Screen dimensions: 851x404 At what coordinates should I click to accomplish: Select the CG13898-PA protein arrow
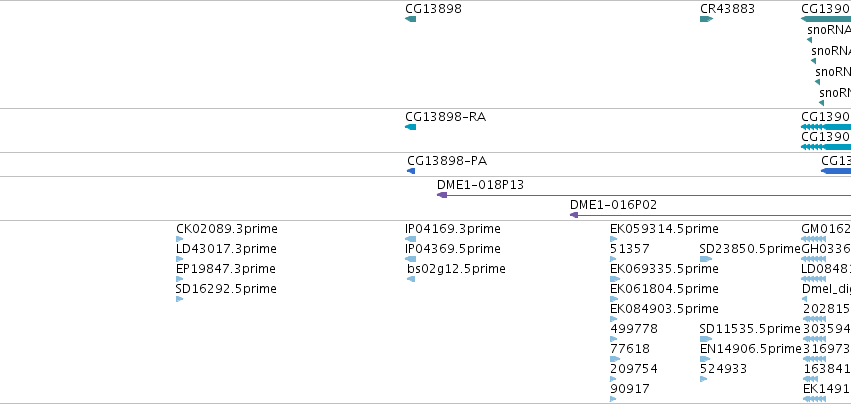(411, 171)
